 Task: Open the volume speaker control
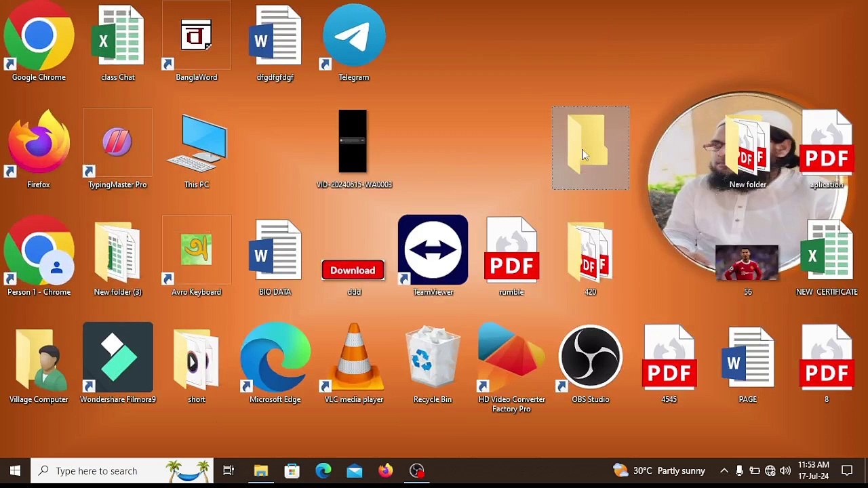point(785,471)
